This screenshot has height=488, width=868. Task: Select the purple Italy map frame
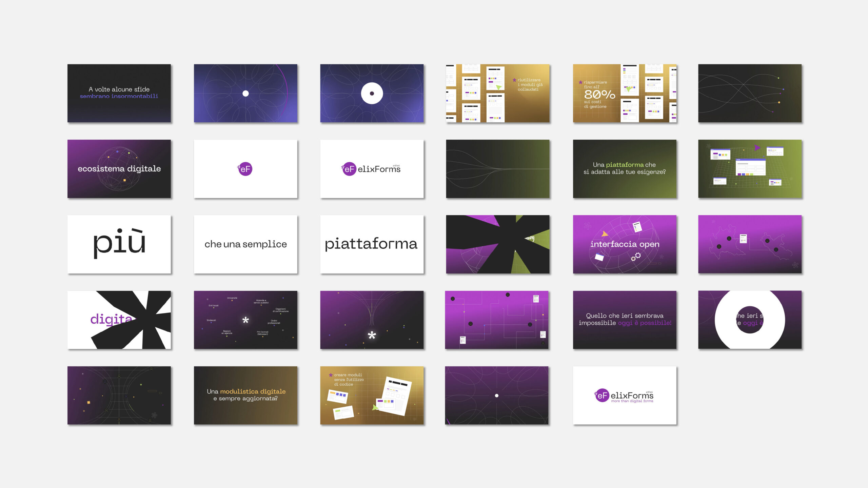[x=750, y=244]
